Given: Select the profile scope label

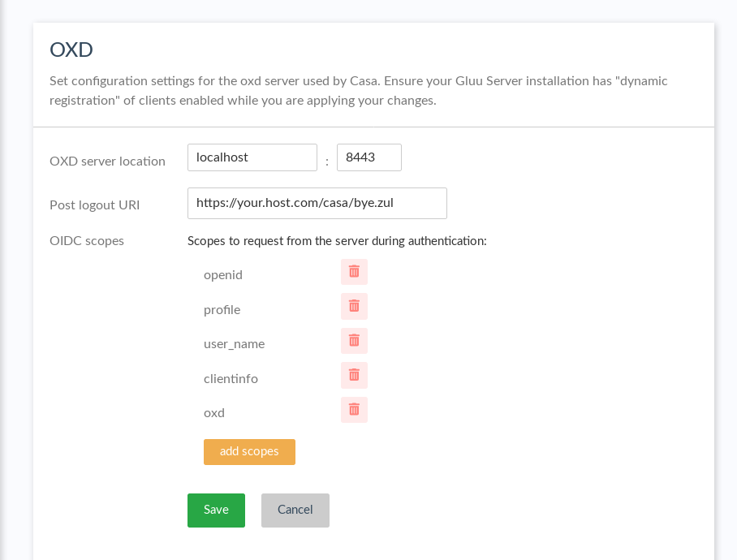Looking at the screenshot, I should (222, 310).
